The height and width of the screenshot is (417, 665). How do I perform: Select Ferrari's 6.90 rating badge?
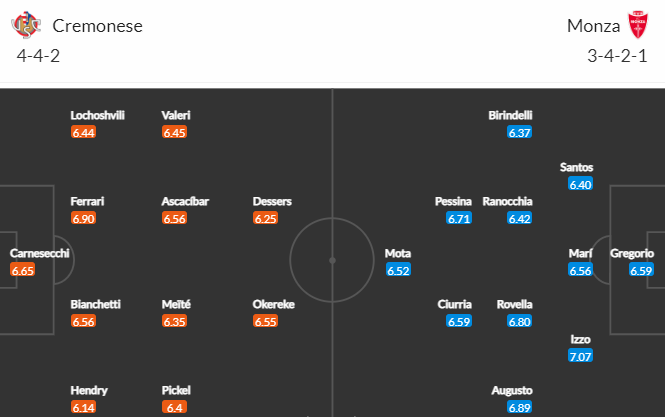coord(83,218)
